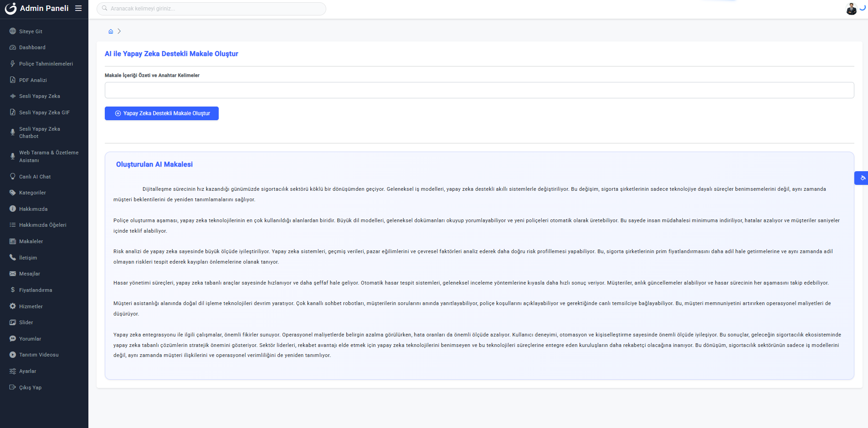Focus the Makale İçeriği Özeti input field
The image size is (868, 428).
pyautogui.click(x=479, y=90)
